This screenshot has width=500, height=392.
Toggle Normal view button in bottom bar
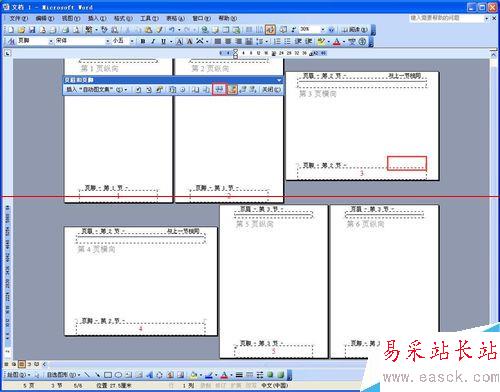[x=6, y=364]
